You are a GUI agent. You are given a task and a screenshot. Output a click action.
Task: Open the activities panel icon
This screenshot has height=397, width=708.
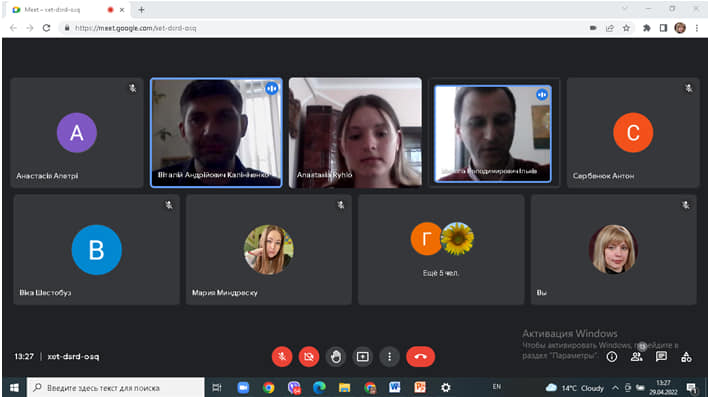pyautogui.click(x=686, y=357)
